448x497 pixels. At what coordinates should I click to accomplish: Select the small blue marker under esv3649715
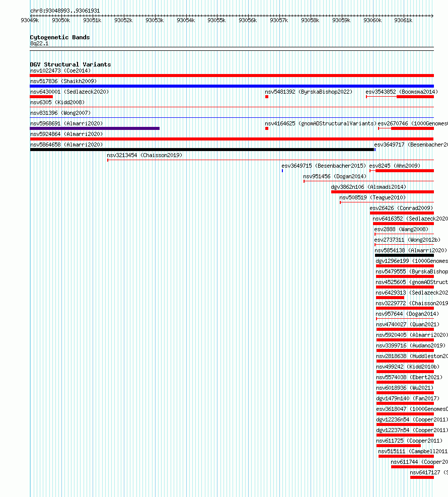click(282, 171)
